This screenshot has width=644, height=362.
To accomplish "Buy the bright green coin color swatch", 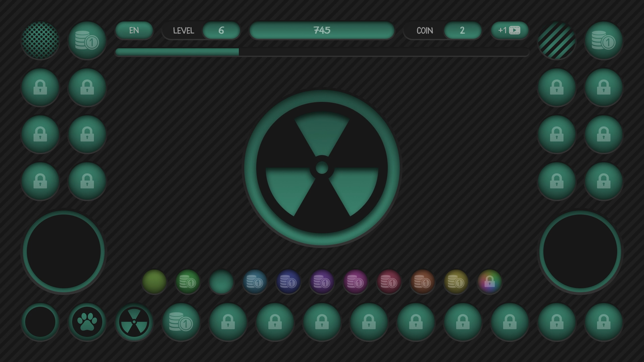I will click(x=188, y=282).
